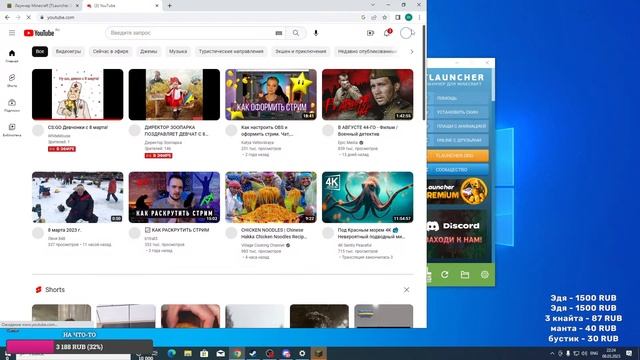Open 'Как оформить стрим' video thumbnail
Viewport: 640px width, 360px height.
pos(271,95)
